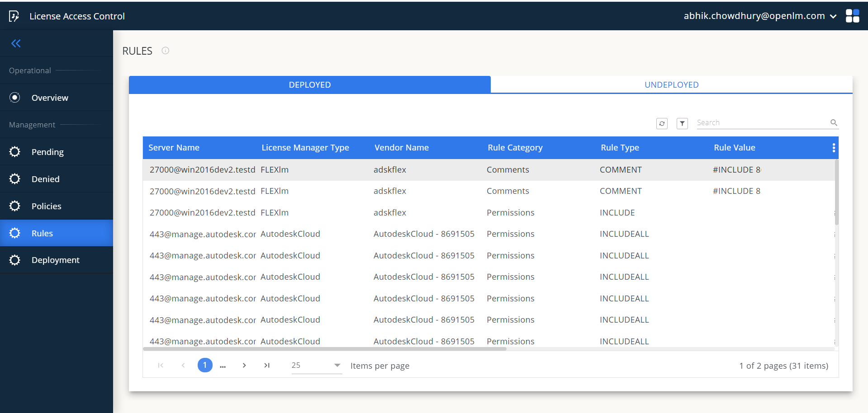Click the RULES info icon
Viewport: 868px width, 413px height.
[x=166, y=51]
